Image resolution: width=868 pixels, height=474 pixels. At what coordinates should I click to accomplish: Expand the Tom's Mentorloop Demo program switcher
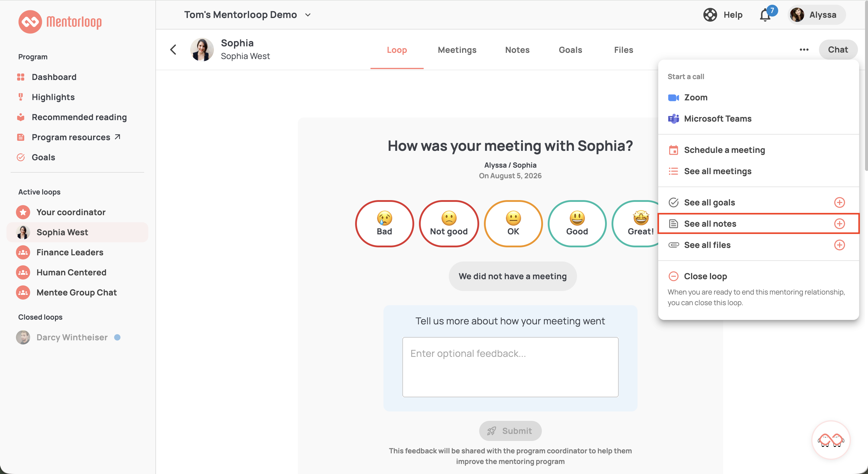tap(247, 15)
